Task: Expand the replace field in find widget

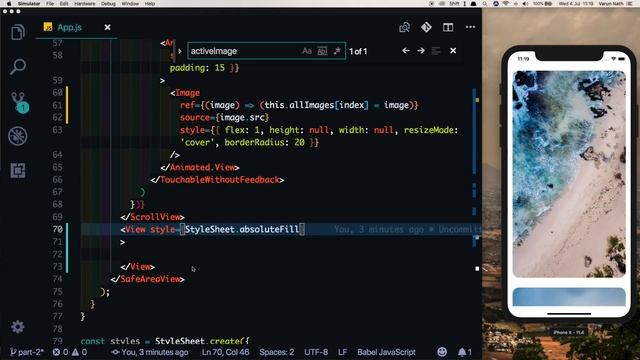Action: (180, 51)
